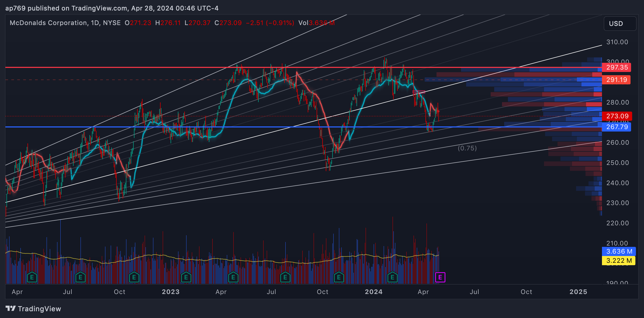The height and width of the screenshot is (318, 644).
Task: Click the O271.23 open value in legend
Action: click(138, 23)
